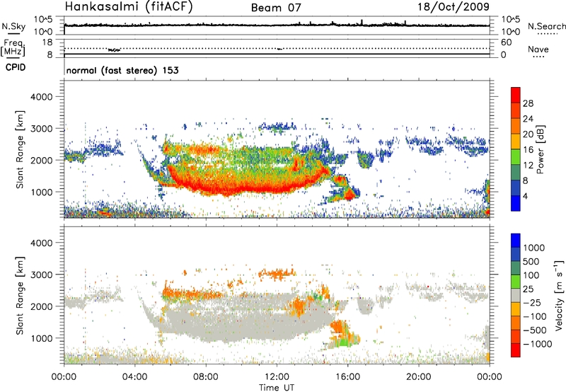Click the '1000' range tick in velocity panel
Screen dimensions: 566x392
coord(41,338)
